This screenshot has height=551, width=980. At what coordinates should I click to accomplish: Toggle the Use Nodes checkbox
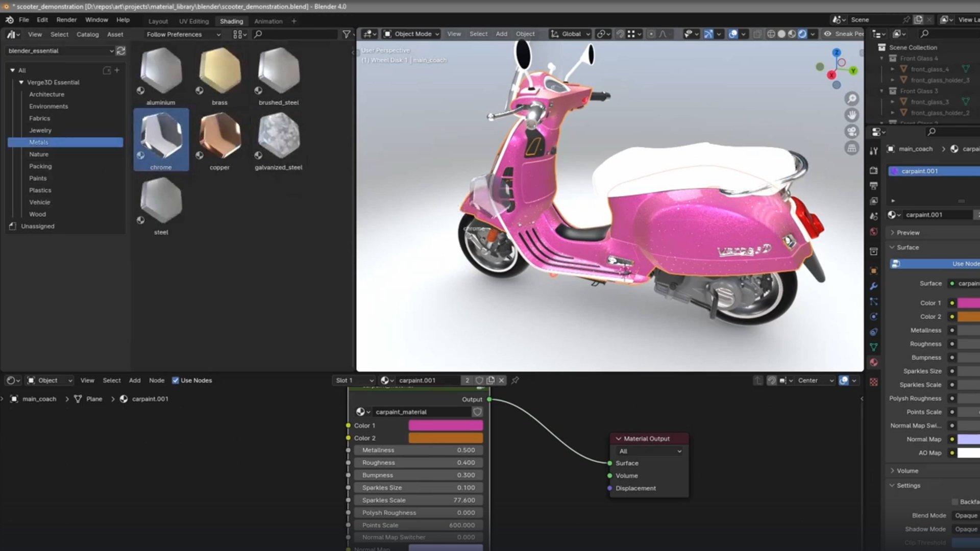pyautogui.click(x=176, y=380)
